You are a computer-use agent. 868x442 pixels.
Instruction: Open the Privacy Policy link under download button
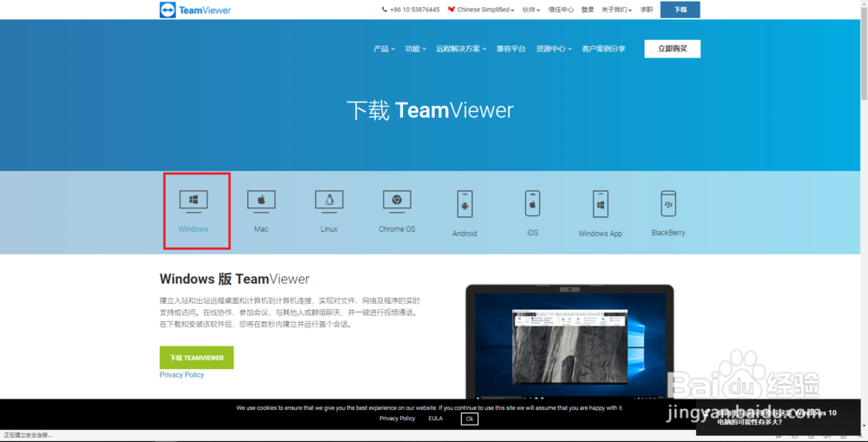(181, 375)
